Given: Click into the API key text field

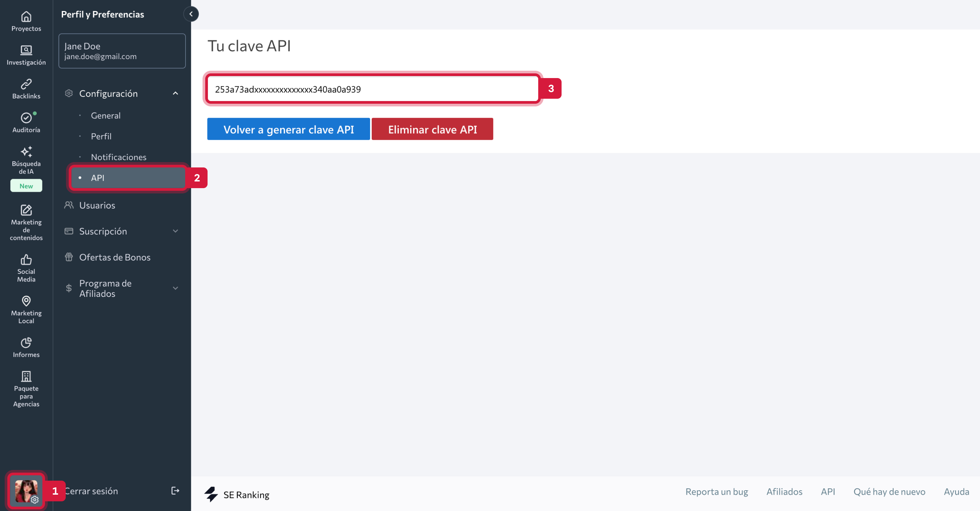Looking at the screenshot, I should coord(373,89).
